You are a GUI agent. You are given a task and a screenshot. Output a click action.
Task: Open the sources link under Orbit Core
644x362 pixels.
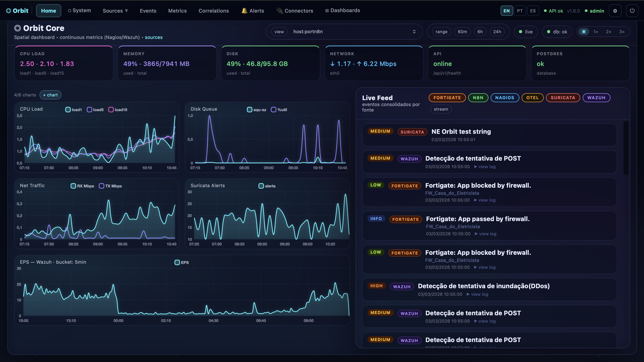(x=154, y=37)
